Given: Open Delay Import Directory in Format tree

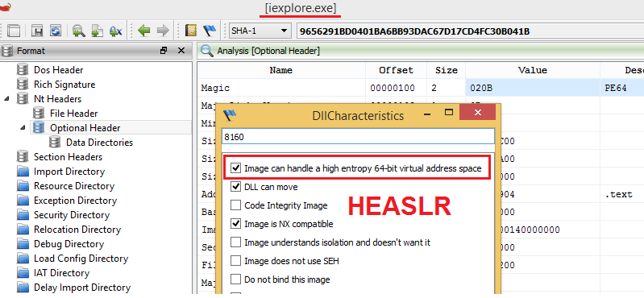Looking at the screenshot, I should point(82,288).
